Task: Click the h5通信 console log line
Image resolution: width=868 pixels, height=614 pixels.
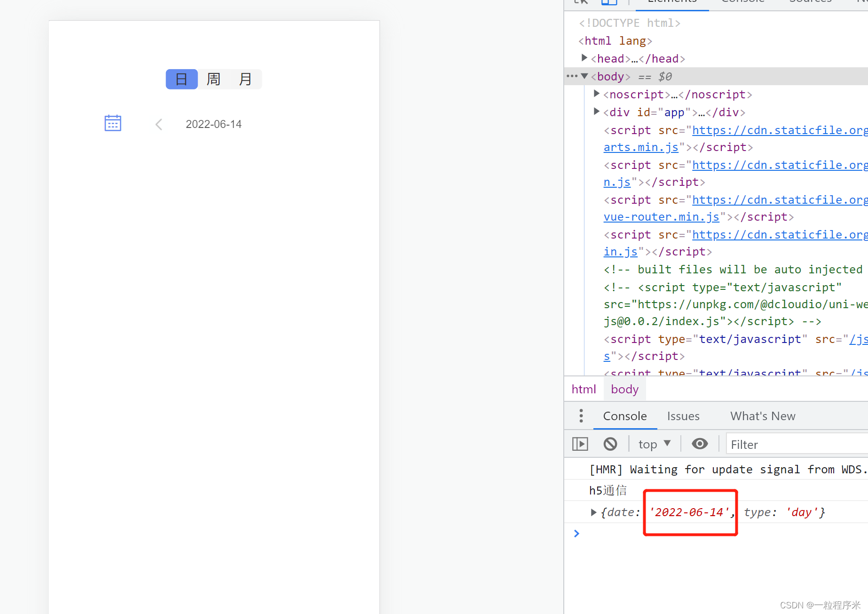Action: pos(608,490)
